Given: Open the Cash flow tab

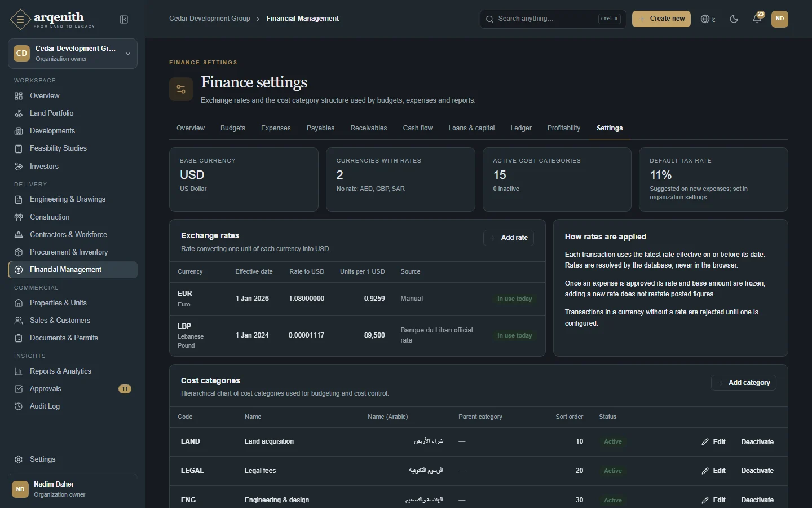Looking at the screenshot, I should [x=418, y=128].
